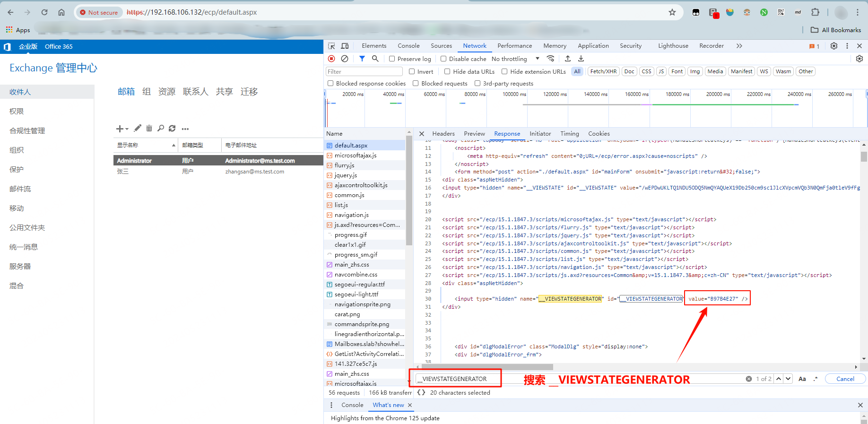Open the DevTools inspect element picker

pos(331,46)
